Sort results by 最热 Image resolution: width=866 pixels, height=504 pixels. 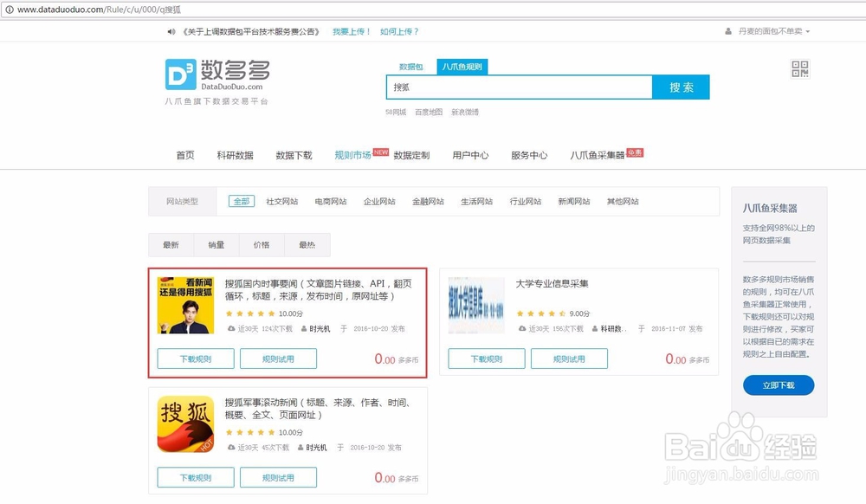[307, 245]
